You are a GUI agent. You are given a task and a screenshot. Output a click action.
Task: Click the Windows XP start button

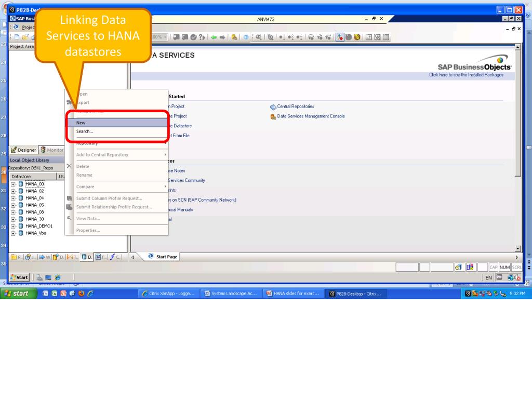coord(19,294)
